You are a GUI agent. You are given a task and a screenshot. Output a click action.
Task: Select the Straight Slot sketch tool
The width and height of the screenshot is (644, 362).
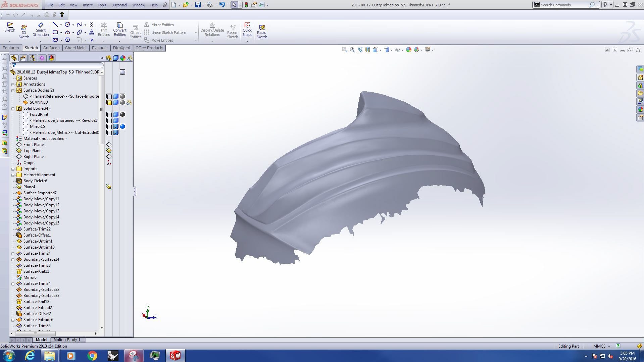55,40
